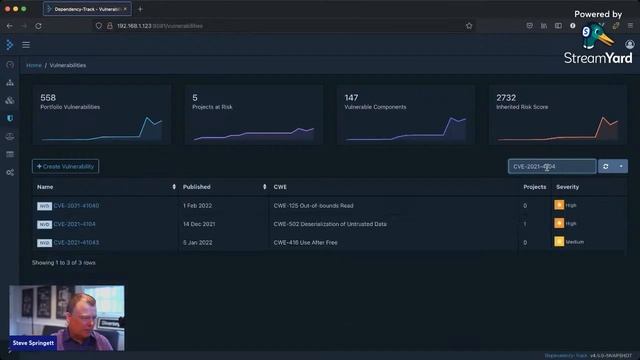Viewport: 640px width, 360px height.
Task: Open the Policy Management sidebar icon
Action: (10, 154)
